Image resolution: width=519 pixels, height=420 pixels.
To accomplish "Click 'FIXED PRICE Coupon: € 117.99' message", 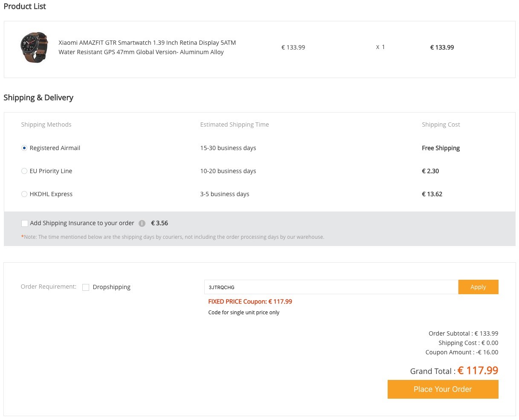I will coord(250,301).
